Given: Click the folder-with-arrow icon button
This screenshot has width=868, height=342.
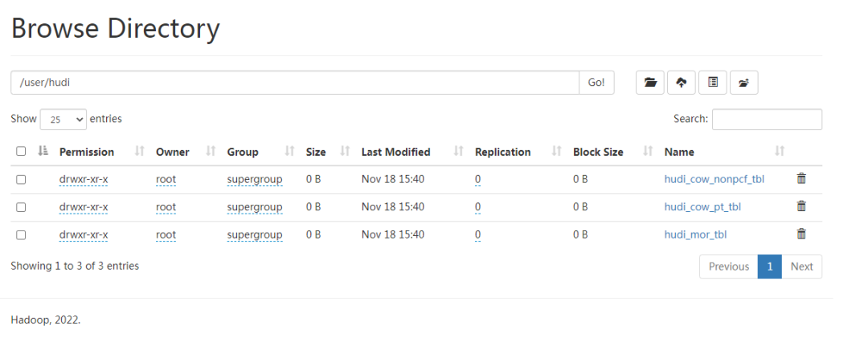Looking at the screenshot, I should tap(743, 83).
